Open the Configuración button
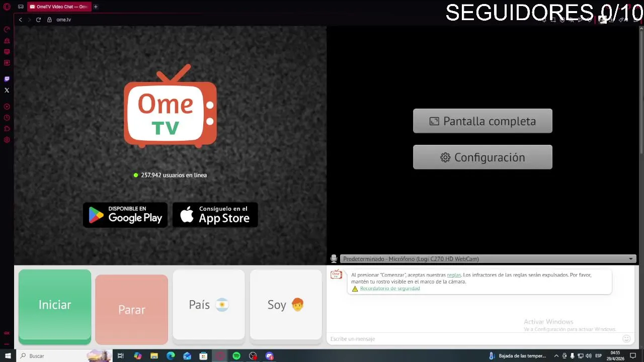This screenshot has width=644, height=362. coord(482,157)
